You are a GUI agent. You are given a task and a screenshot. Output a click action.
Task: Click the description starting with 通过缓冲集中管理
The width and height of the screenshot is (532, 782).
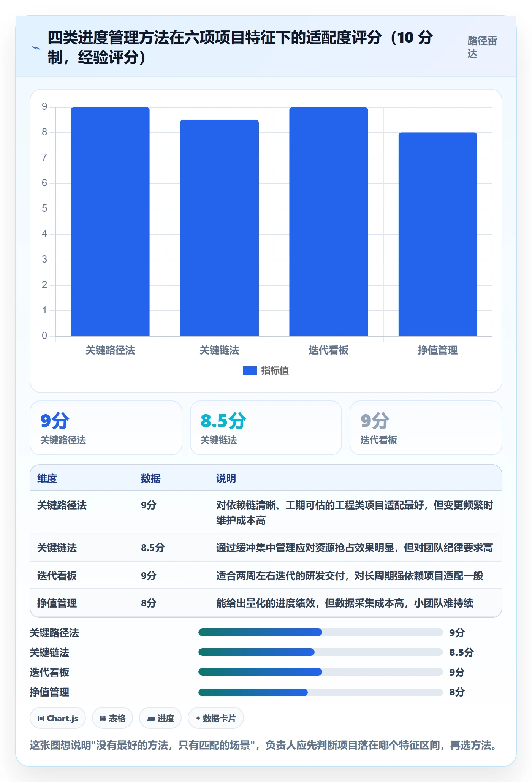(x=355, y=548)
